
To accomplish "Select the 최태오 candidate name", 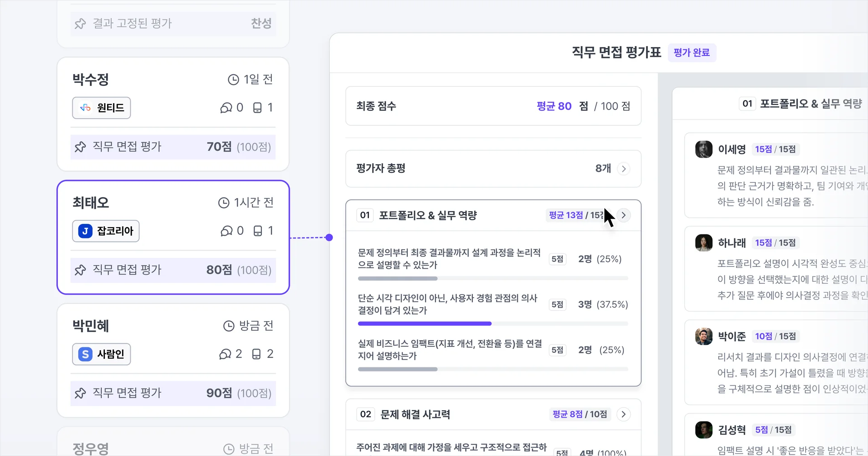I will [x=91, y=203].
